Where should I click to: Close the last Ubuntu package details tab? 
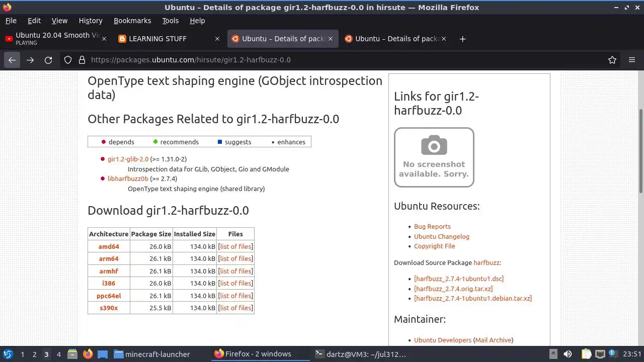tap(443, 39)
